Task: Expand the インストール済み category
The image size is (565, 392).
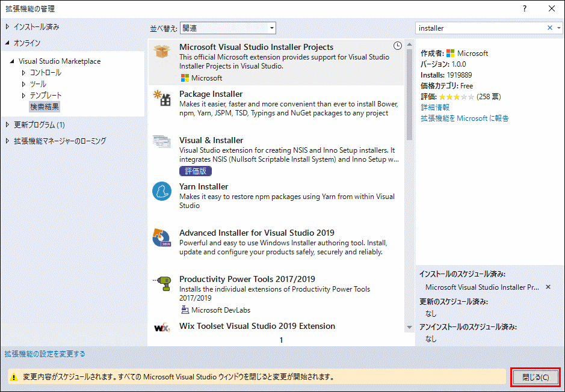Action: click(7, 26)
